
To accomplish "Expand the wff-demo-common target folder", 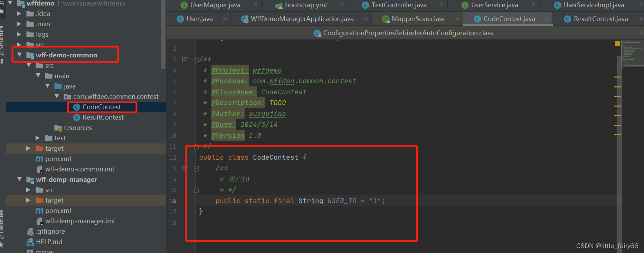I will pos(28,149).
